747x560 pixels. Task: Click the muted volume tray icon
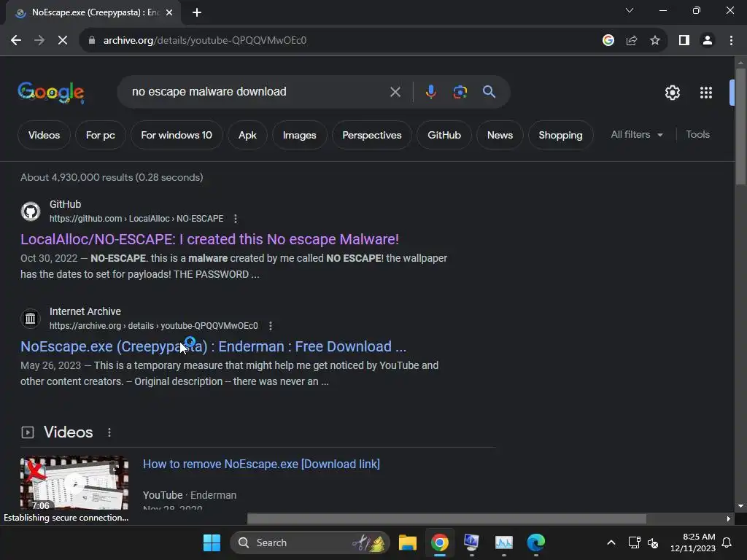[x=653, y=542]
